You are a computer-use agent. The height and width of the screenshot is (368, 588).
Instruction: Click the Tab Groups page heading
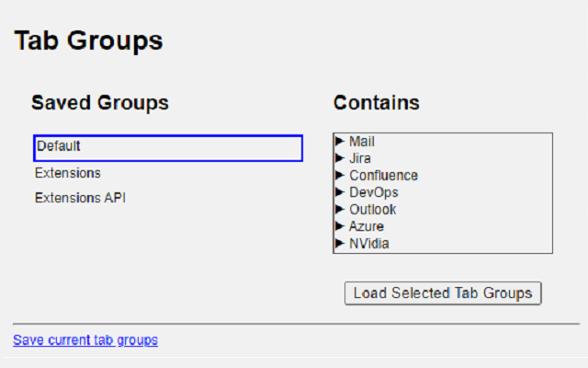(x=88, y=40)
